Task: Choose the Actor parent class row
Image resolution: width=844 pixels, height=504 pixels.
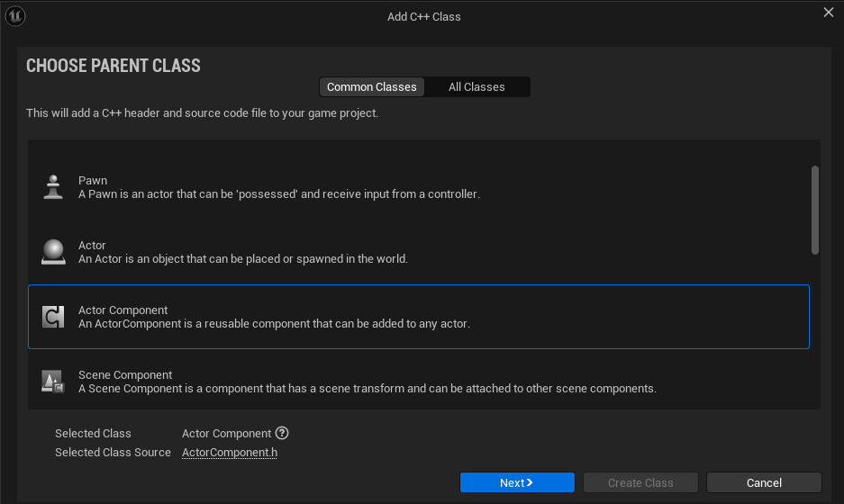Action: pyautogui.click(x=419, y=252)
